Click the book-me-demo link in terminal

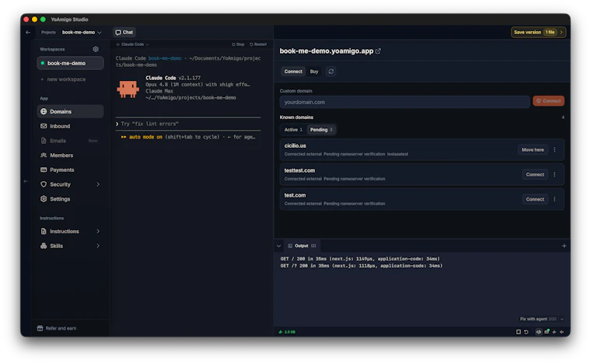click(x=165, y=58)
